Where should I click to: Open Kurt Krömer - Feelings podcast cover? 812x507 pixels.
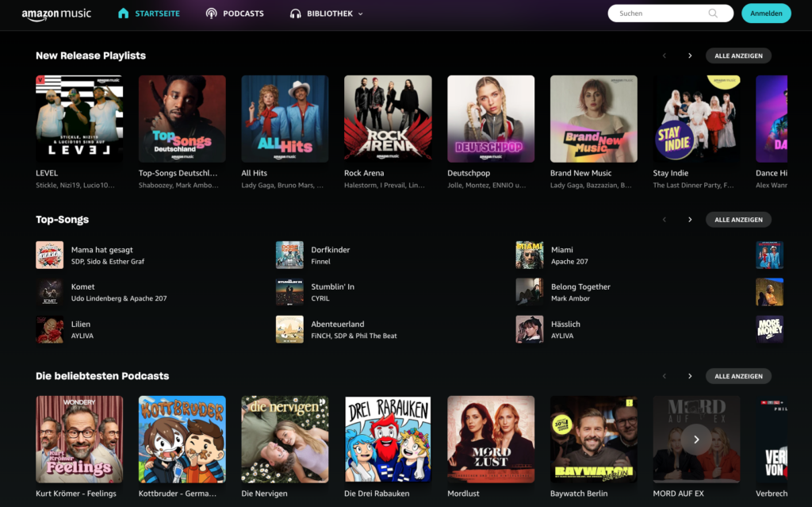point(79,440)
